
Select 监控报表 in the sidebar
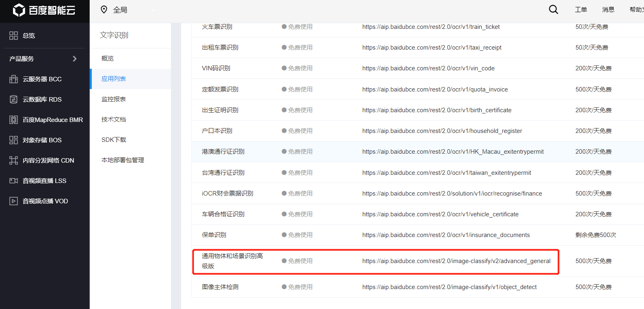coord(114,99)
